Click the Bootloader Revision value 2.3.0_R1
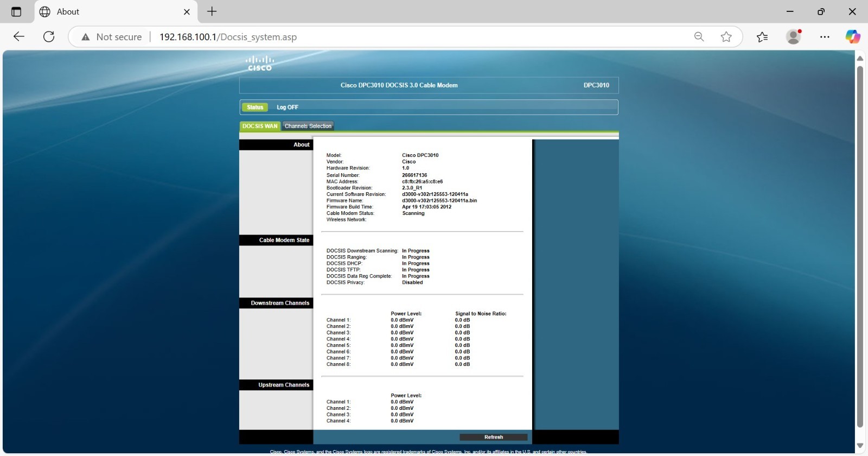Viewport: 868px width, 456px height. pos(412,188)
